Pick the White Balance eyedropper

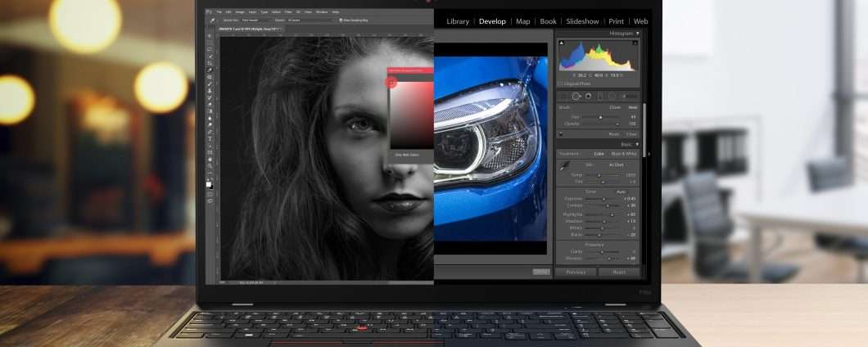pyautogui.click(x=564, y=166)
